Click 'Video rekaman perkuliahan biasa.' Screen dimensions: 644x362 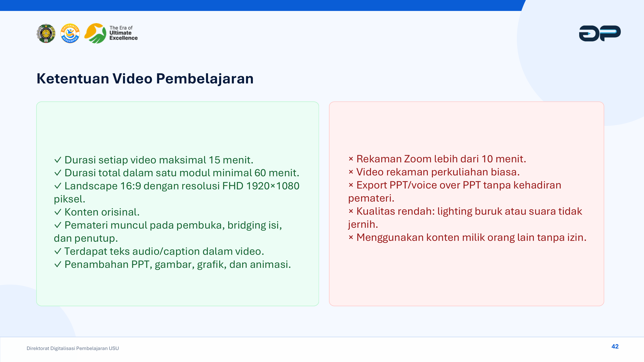pyautogui.click(x=434, y=172)
